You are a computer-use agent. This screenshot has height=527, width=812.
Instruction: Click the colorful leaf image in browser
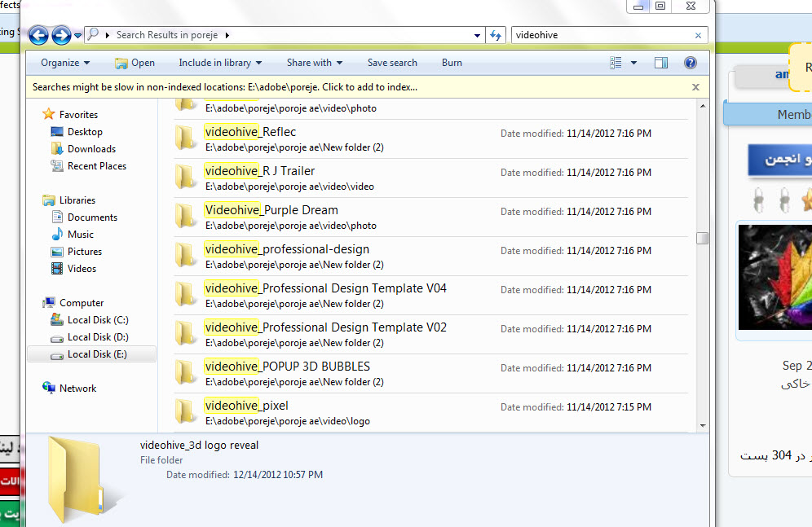point(775,277)
